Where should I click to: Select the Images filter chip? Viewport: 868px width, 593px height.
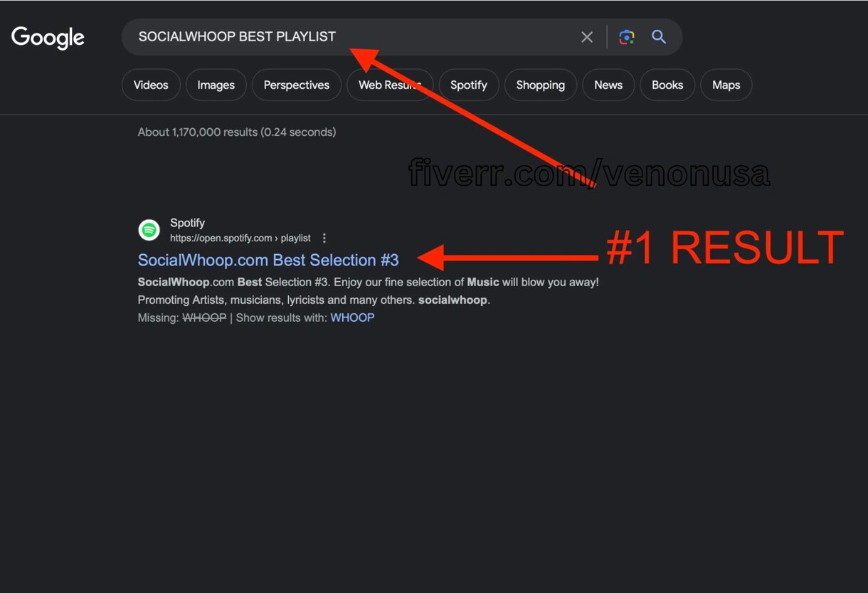coord(216,85)
